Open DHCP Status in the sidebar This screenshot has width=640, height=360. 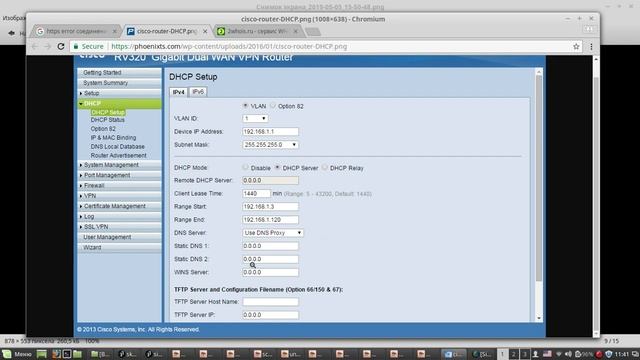point(108,120)
